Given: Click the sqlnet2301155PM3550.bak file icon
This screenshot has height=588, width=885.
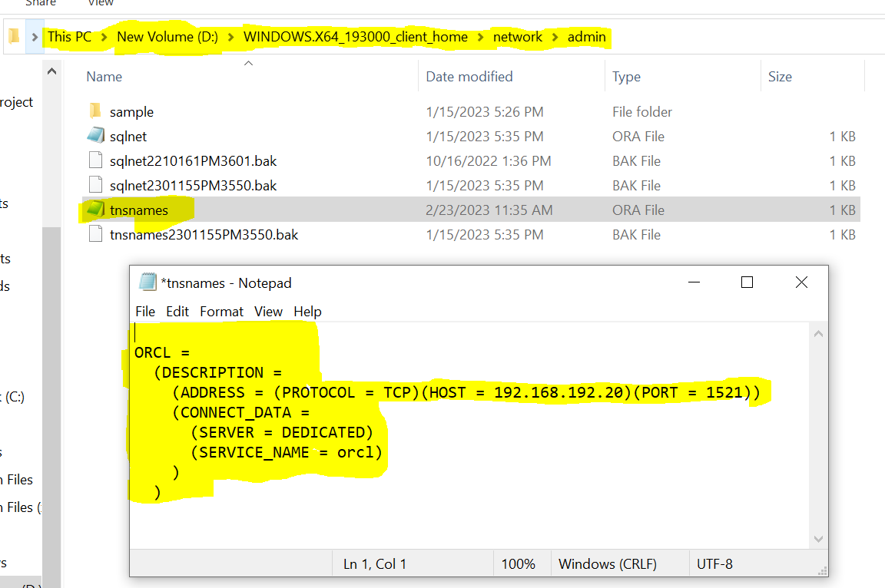Looking at the screenshot, I should point(95,186).
